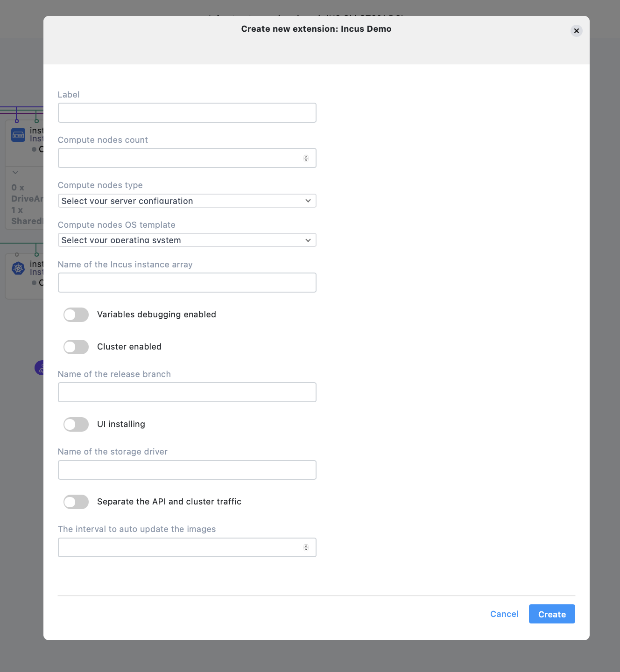
Task: Click the Incus instance array name field
Action: click(x=187, y=283)
